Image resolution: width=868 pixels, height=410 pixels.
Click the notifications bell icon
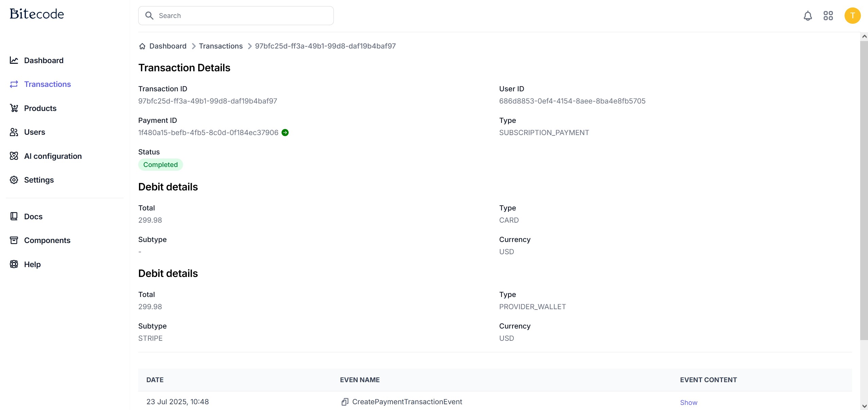tap(808, 16)
